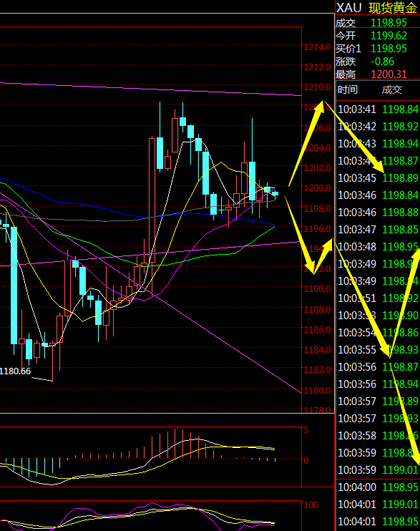Click the lower indicator 100 axis label
420x531 pixels.
(311, 505)
